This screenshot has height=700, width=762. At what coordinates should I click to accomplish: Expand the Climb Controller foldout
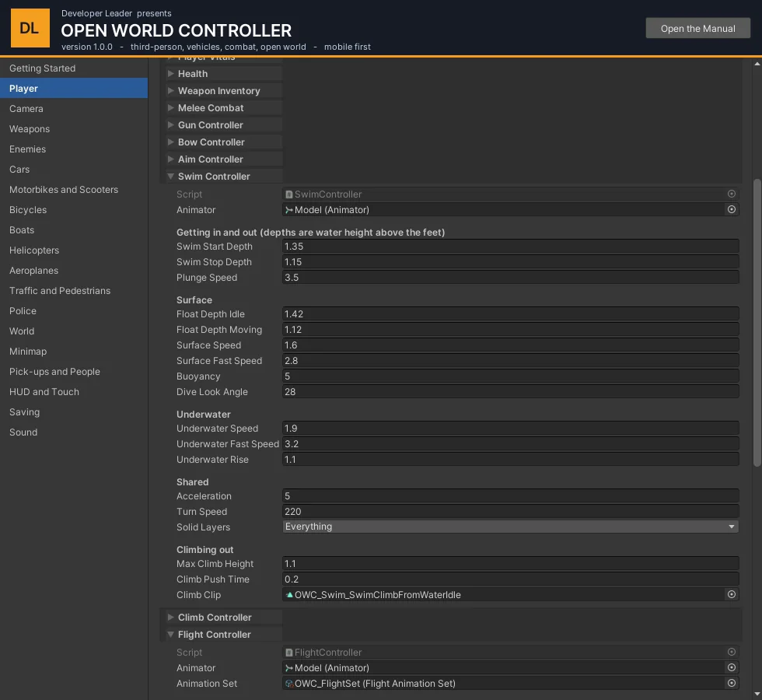coord(170,618)
